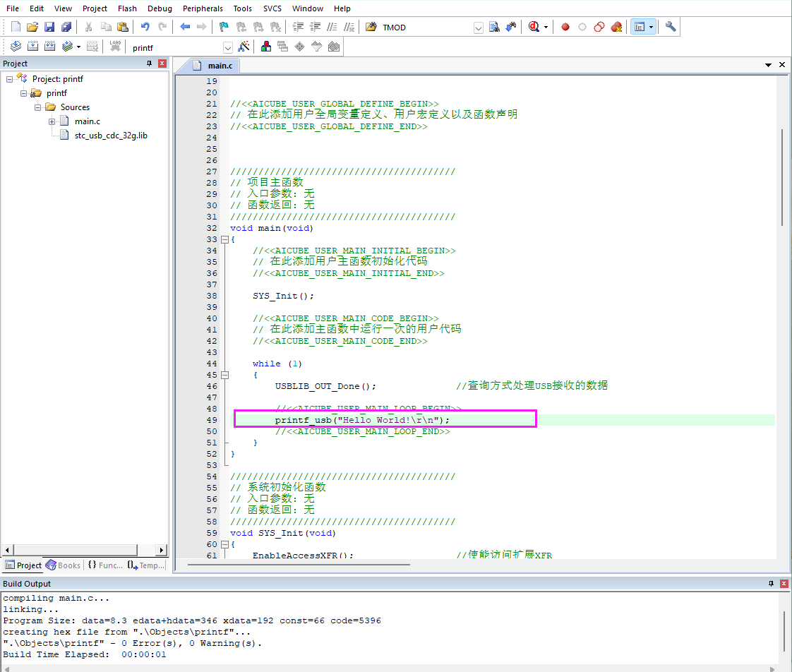Screen dimensions: 792x672
Task: Indent the selected text lines
Action: tap(298, 27)
